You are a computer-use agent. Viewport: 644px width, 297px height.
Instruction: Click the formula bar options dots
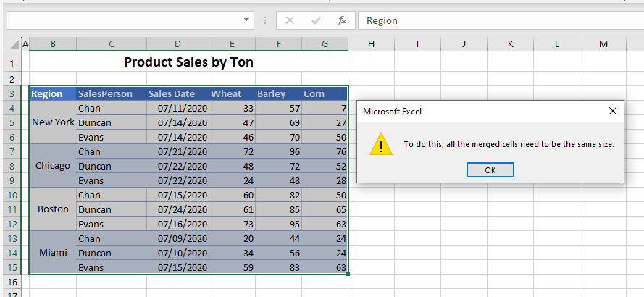click(265, 20)
